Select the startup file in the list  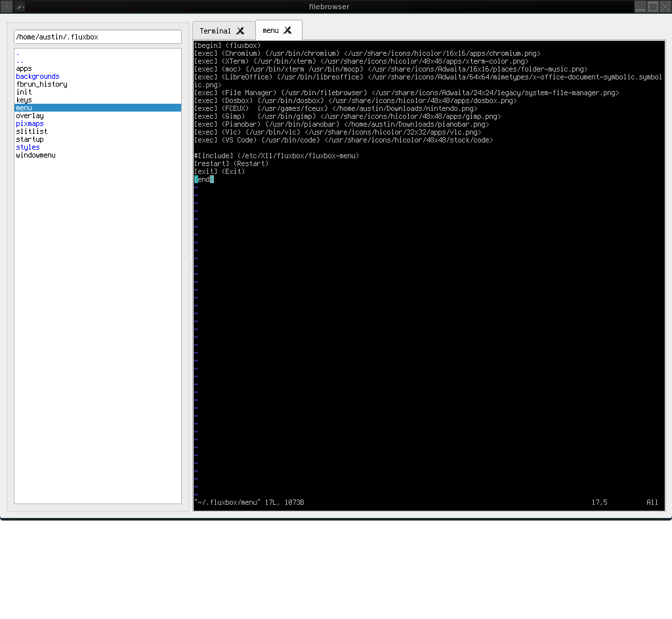click(30, 139)
